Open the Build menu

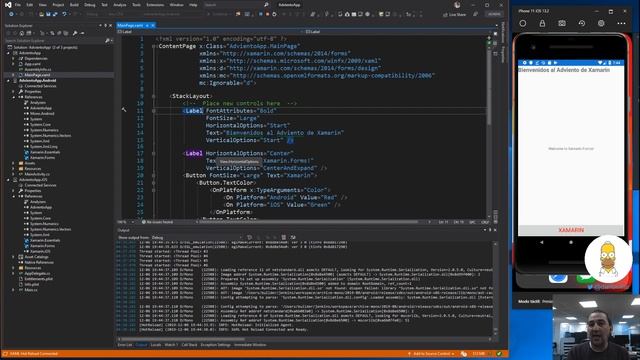(x=74, y=5)
